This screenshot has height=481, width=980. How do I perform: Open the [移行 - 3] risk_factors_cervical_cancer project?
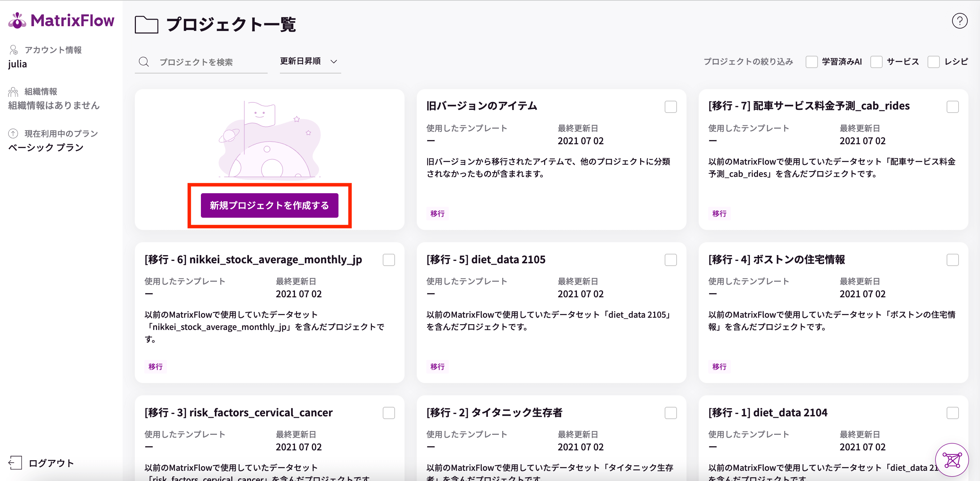239,413
